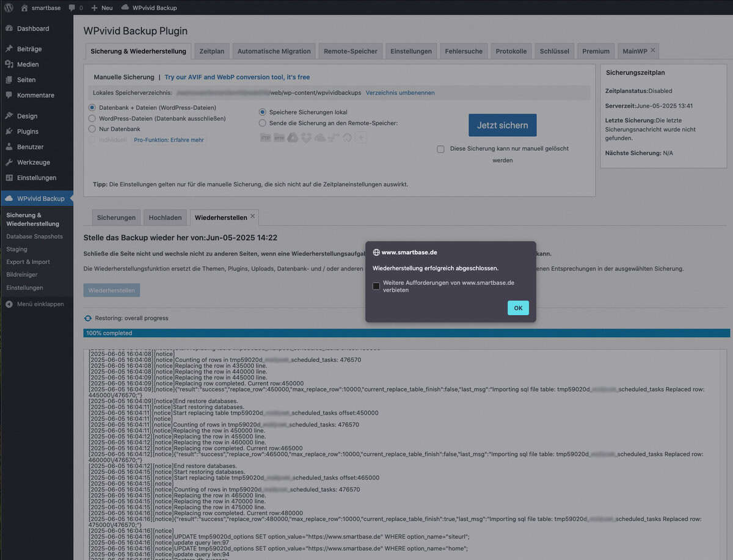This screenshot has height=560, width=733.
Task: Choose the Google Drive storage icon
Action: [293, 137]
